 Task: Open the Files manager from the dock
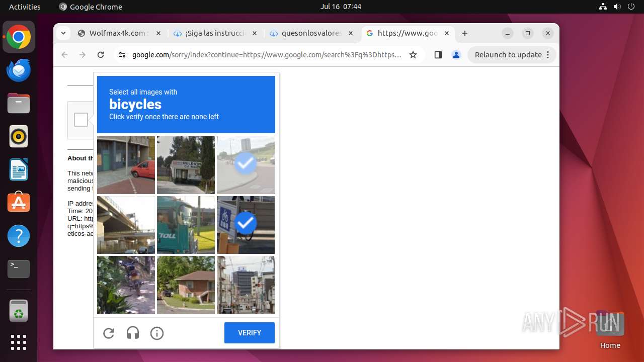tap(19, 103)
